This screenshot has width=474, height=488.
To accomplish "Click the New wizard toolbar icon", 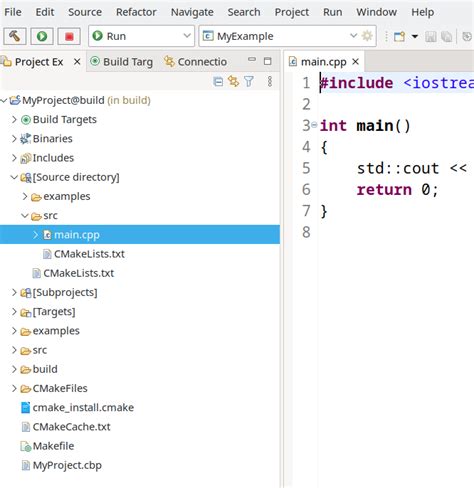I will click(x=399, y=36).
